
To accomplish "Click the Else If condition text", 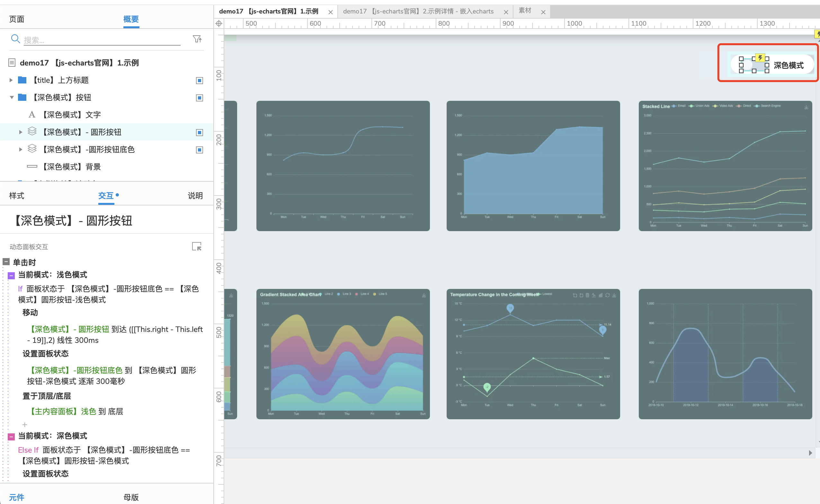I will [x=104, y=455].
